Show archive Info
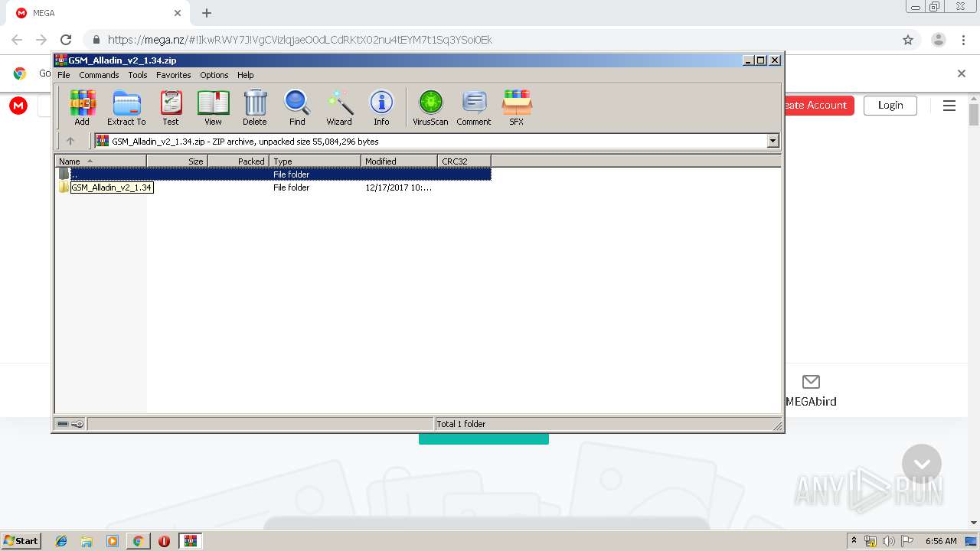The width and height of the screenshot is (980, 551). (x=381, y=107)
